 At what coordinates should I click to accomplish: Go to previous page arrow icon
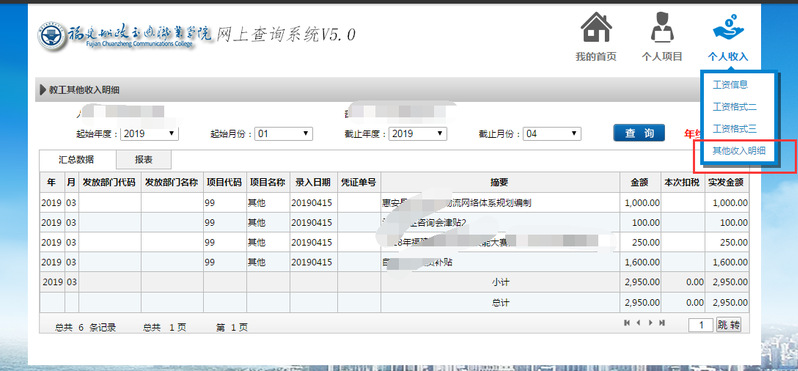coord(638,323)
